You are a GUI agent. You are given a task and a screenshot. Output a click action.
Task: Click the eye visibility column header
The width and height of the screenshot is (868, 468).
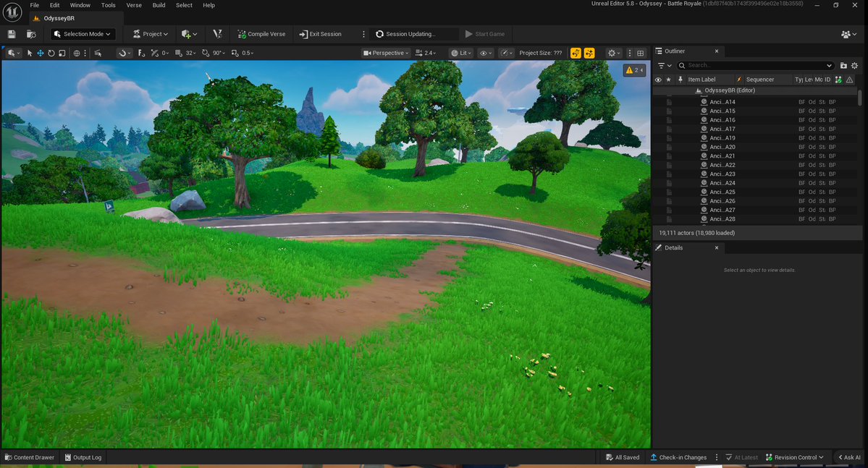point(658,80)
